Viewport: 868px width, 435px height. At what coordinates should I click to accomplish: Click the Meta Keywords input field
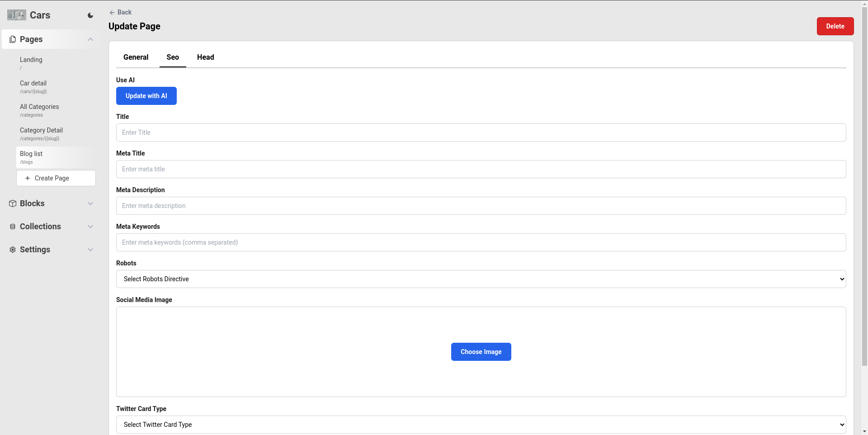481,242
